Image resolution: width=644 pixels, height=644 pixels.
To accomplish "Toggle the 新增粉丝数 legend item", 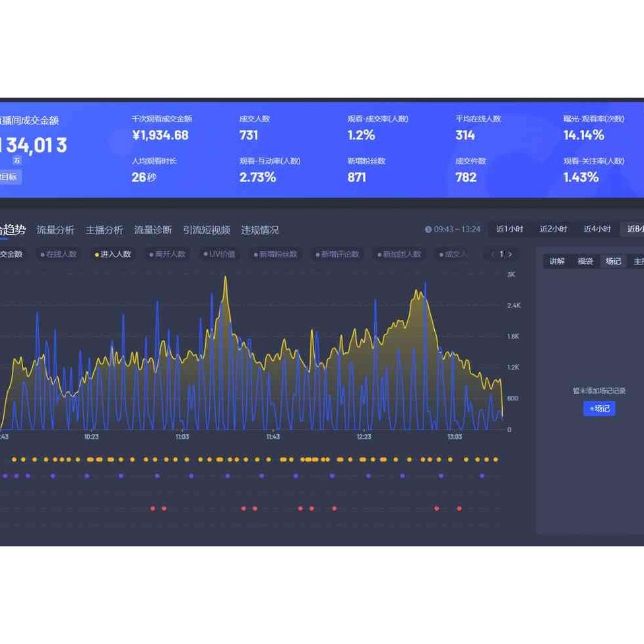I will pos(275,254).
